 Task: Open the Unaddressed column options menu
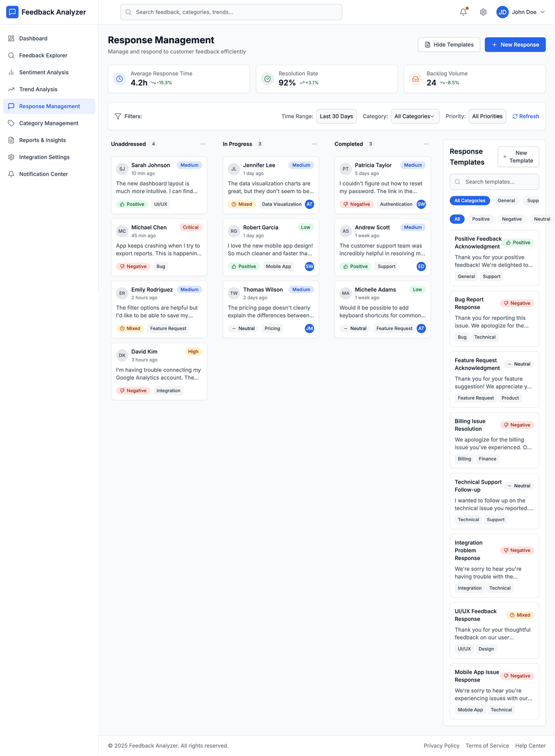click(x=203, y=144)
